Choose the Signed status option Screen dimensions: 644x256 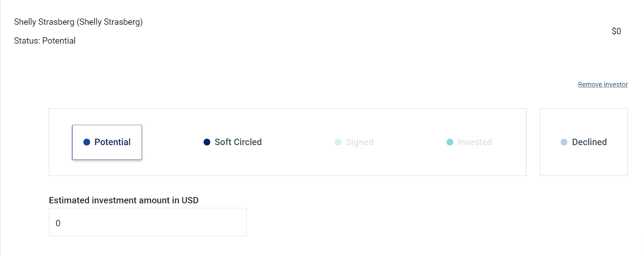tap(354, 142)
